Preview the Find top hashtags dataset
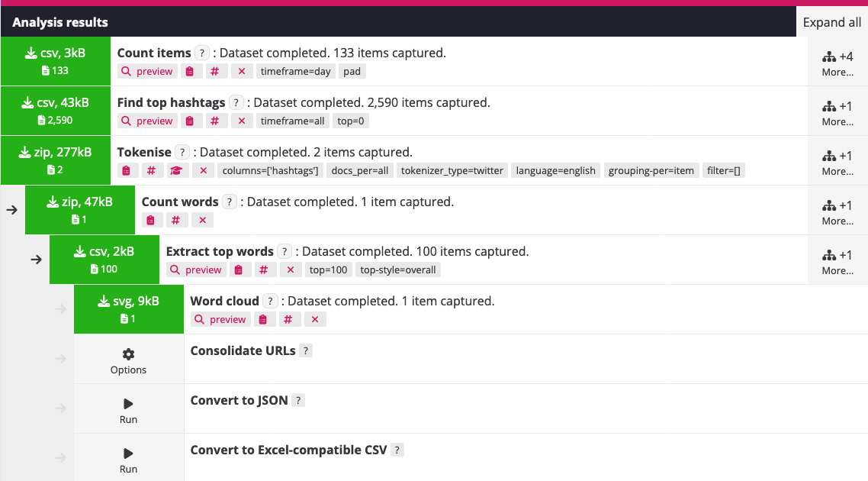This screenshot has height=481, width=868. 147,121
